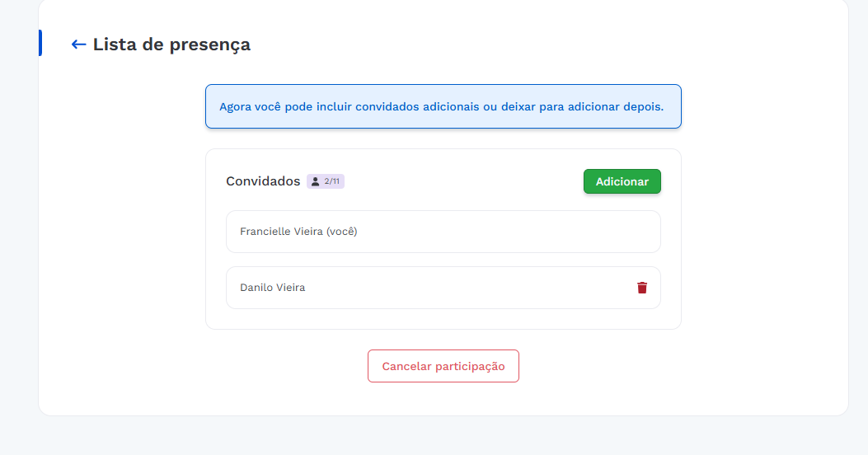Click the word "Lista" in page heading
Viewport: 868px width, 455px height.
[x=115, y=45]
